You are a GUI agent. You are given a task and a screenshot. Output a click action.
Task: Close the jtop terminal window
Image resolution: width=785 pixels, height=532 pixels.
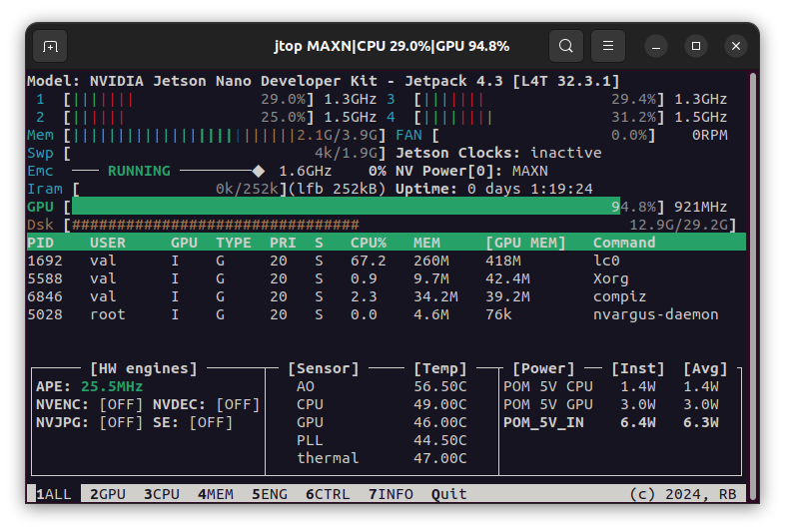point(736,46)
